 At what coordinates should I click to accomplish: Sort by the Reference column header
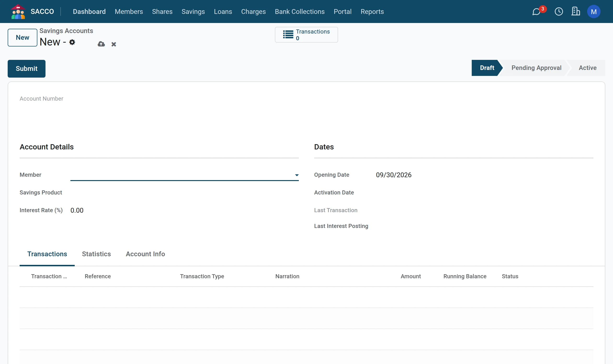[98, 276]
